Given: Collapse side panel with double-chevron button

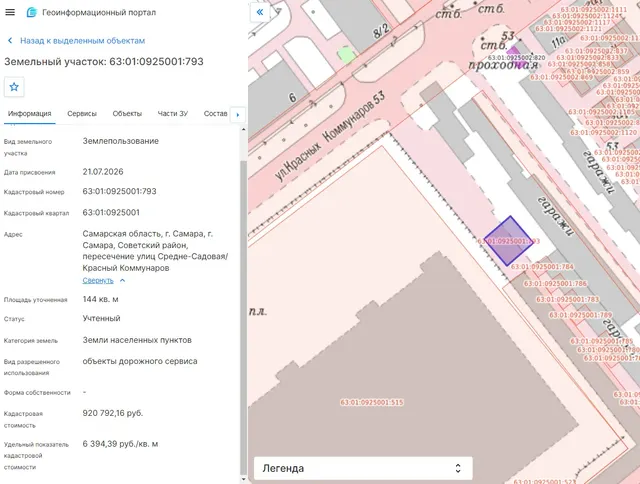Looking at the screenshot, I should pos(260,12).
